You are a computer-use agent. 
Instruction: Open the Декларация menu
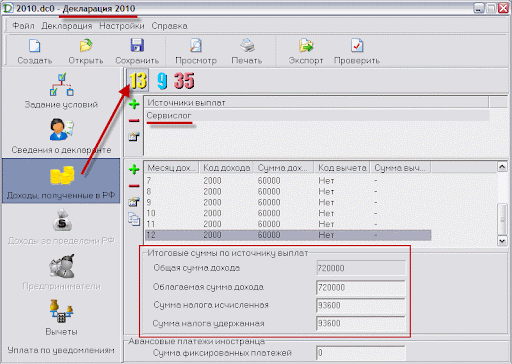(67, 26)
